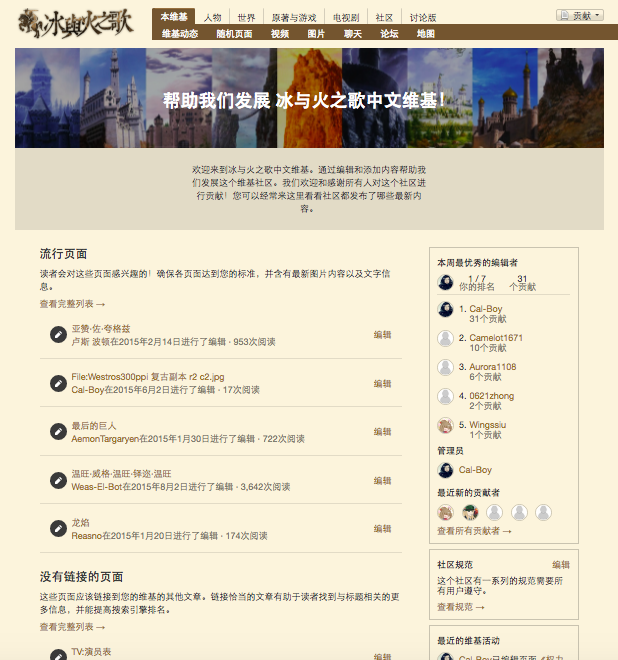The width and height of the screenshot is (618, 660).
Task: Click avatar next to 5. Wingssiu
Action: [x=445, y=426]
